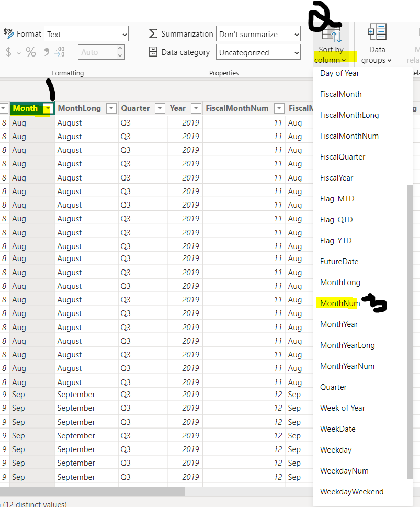Select the Year column header
420x507 pixels.
point(178,108)
